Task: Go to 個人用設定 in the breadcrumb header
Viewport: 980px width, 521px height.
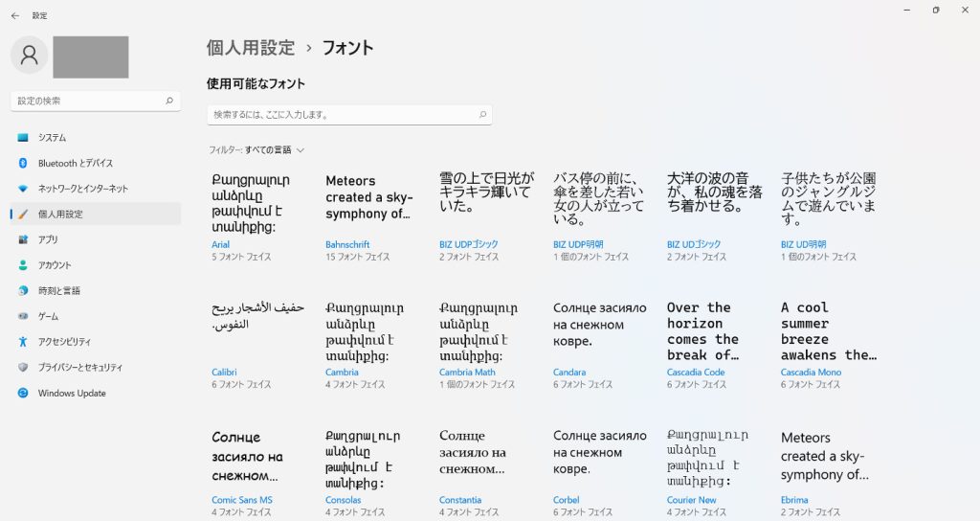Action: click(251, 48)
